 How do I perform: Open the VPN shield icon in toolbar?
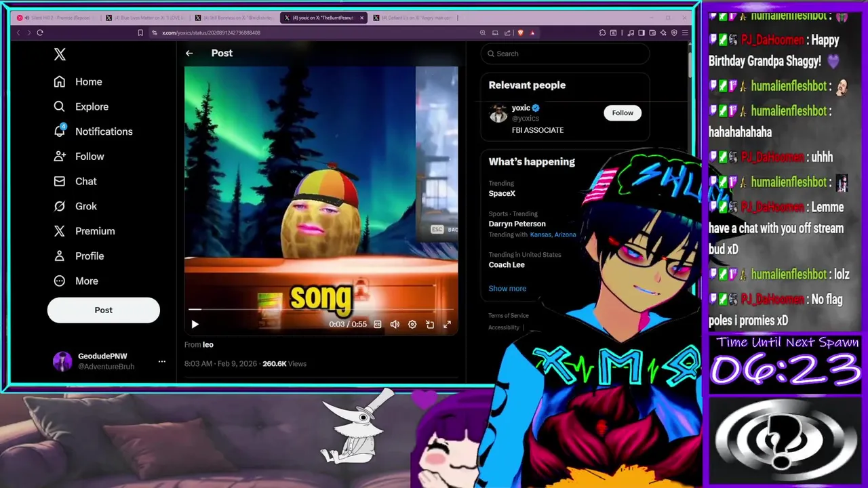coord(674,33)
